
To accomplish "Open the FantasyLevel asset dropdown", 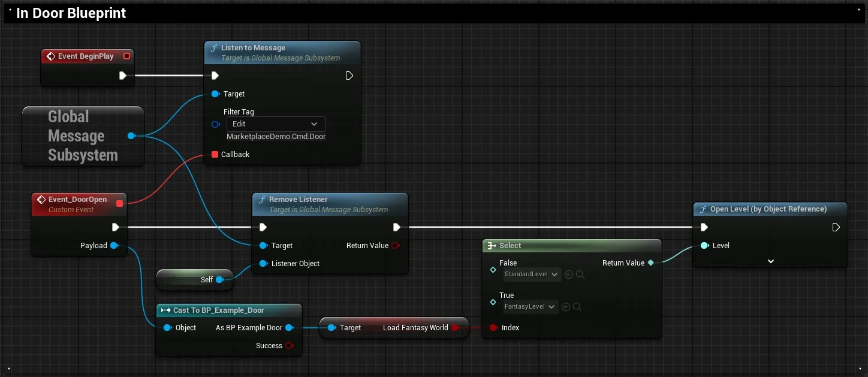I will click(x=531, y=307).
